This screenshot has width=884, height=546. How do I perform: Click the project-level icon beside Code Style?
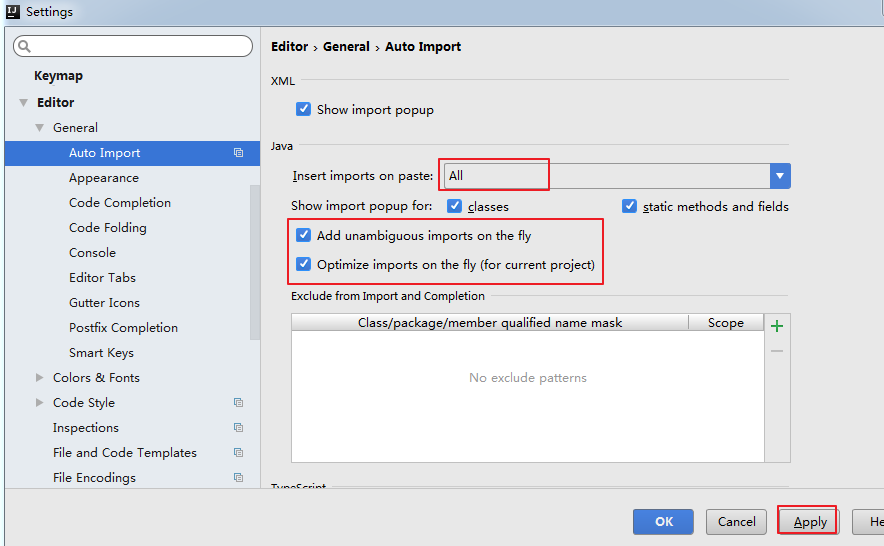pos(238,403)
